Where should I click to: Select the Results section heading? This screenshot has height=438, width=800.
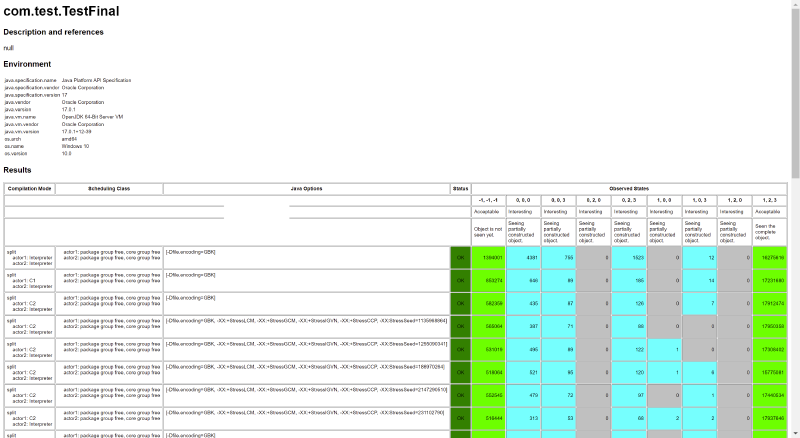24,170
